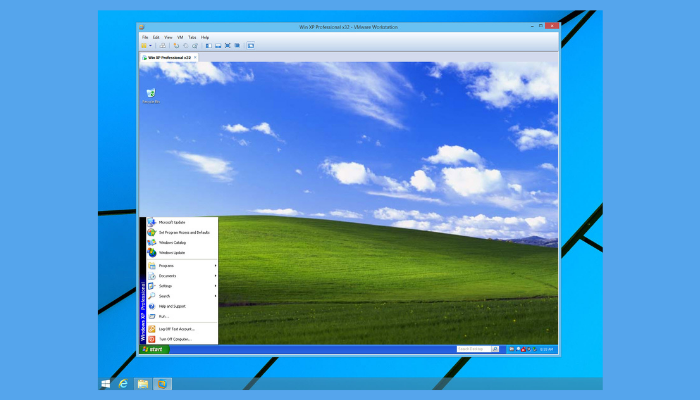Open the Help menu in VMware
The height and width of the screenshot is (400, 700).
205,38
